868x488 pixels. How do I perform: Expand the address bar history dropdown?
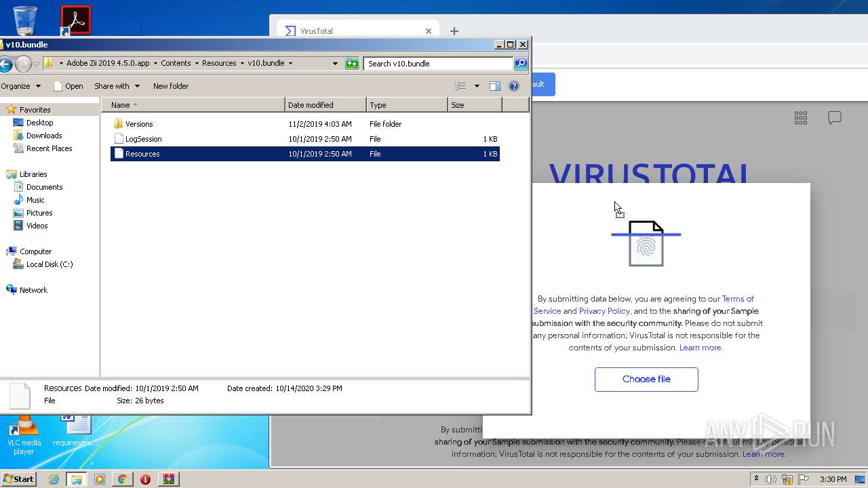(335, 64)
